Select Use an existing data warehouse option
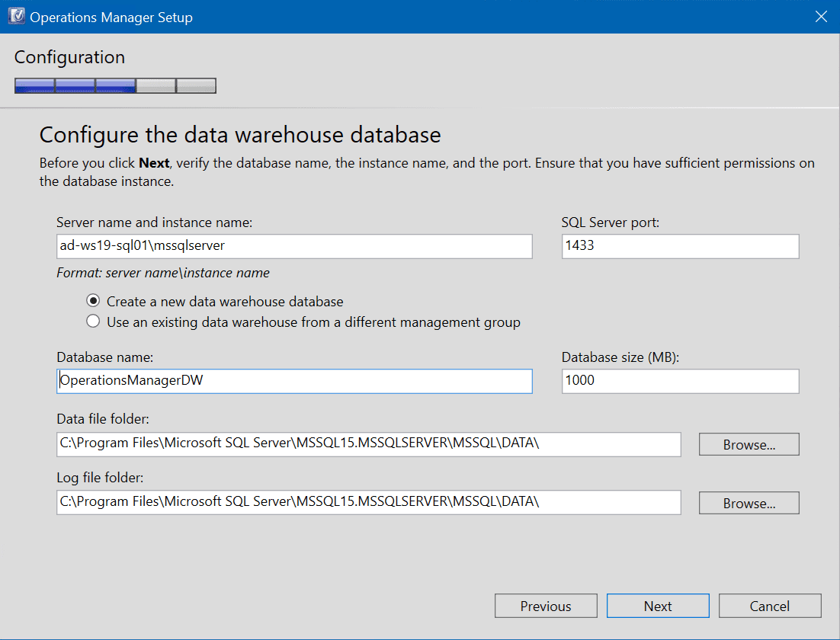The image size is (840, 640). [93, 322]
